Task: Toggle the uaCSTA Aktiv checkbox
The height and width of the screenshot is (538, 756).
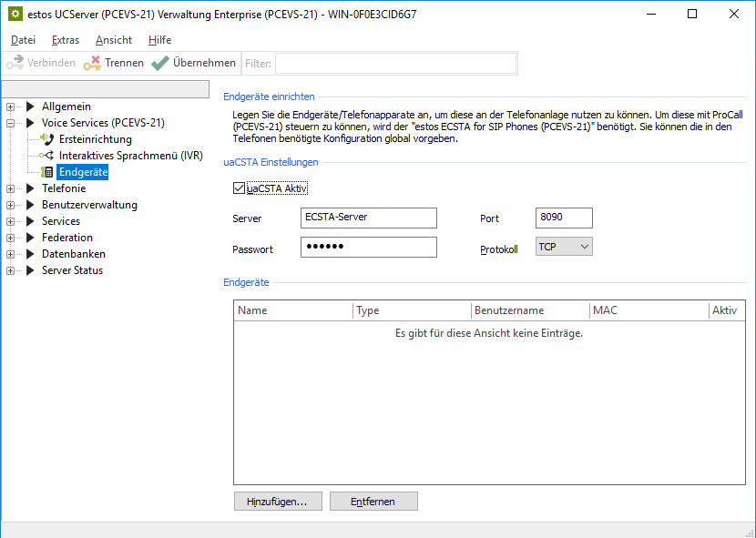Action: (x=239, y=188)
